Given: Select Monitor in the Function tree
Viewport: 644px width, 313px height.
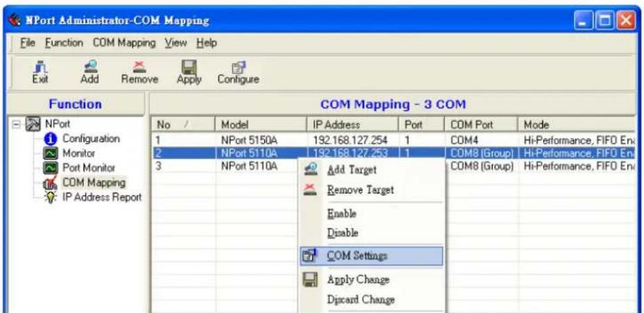Looking at the screenshot, I should (79, 154).
